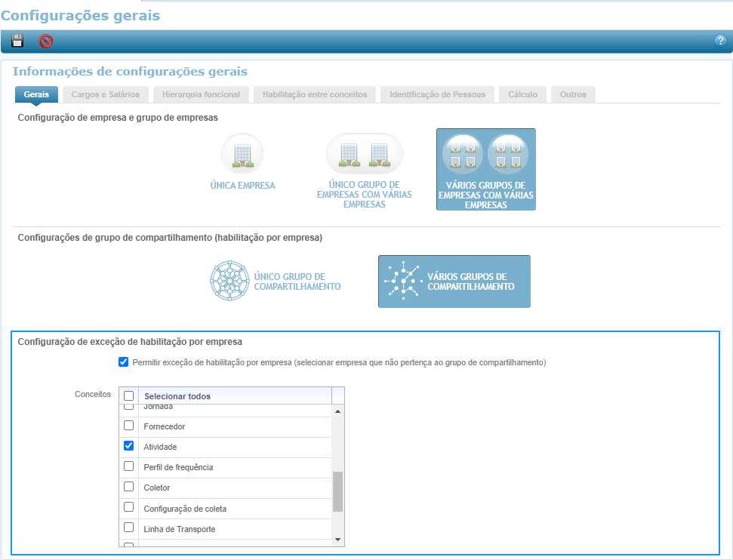This screenshot has height=560, width=733.
Task: Click the Conceitos list scrollbar thumb
Action: point(337,491)
